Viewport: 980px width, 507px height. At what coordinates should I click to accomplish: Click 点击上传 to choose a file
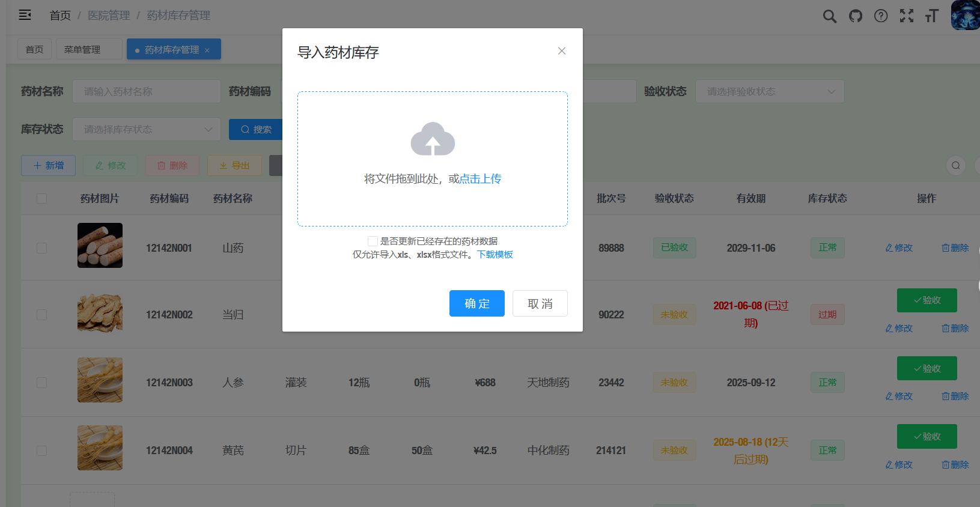click(480, 179)
